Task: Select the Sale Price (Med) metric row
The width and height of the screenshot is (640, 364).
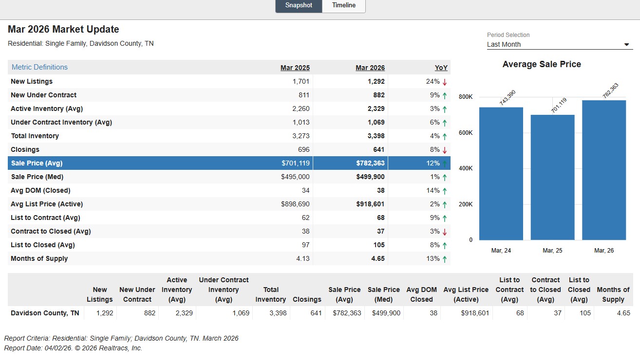Action: [x=229, y=177]
